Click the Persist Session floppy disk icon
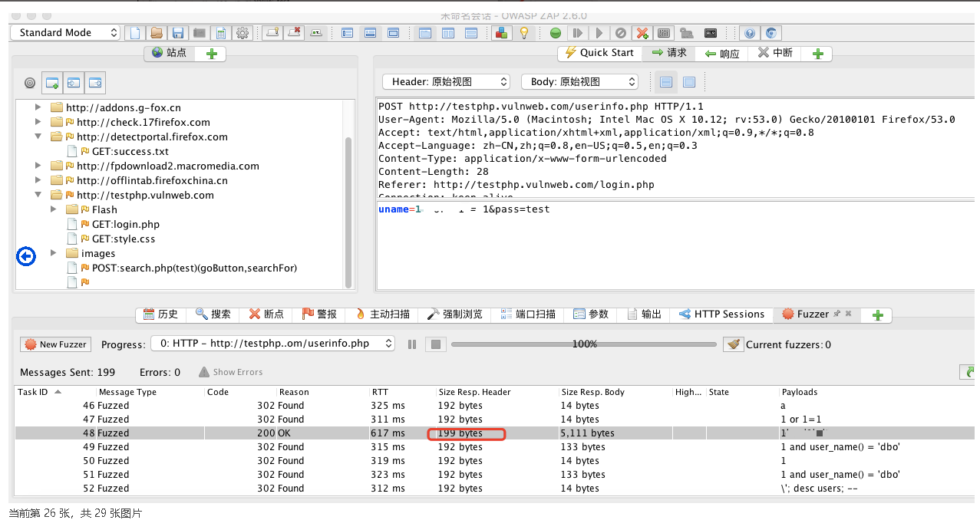 coord(178,33)
